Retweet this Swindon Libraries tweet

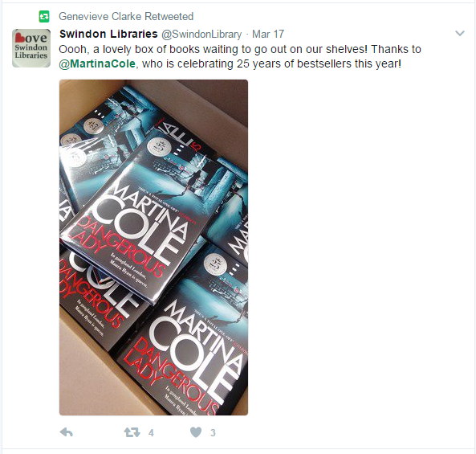[132, 432]
